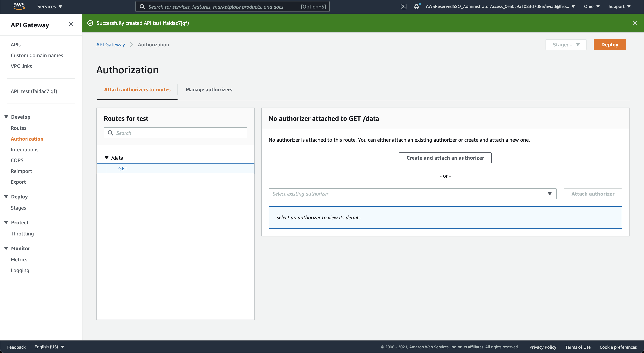The height and width of the screenshot is (353, 644).
Task: Click the magnifier in the Routes search box
Action: (110, 133)
